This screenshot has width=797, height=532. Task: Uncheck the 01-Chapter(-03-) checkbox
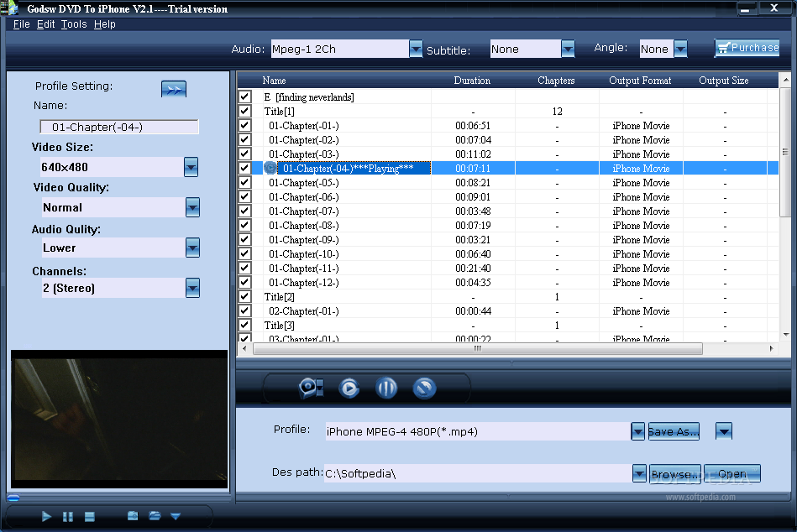coord(245,154)
